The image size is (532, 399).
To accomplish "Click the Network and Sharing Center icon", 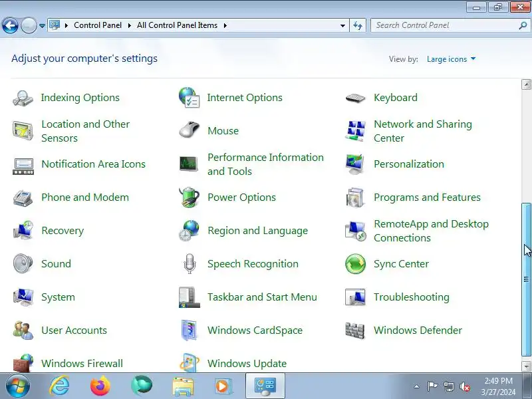I will click(x=355, y=130).
